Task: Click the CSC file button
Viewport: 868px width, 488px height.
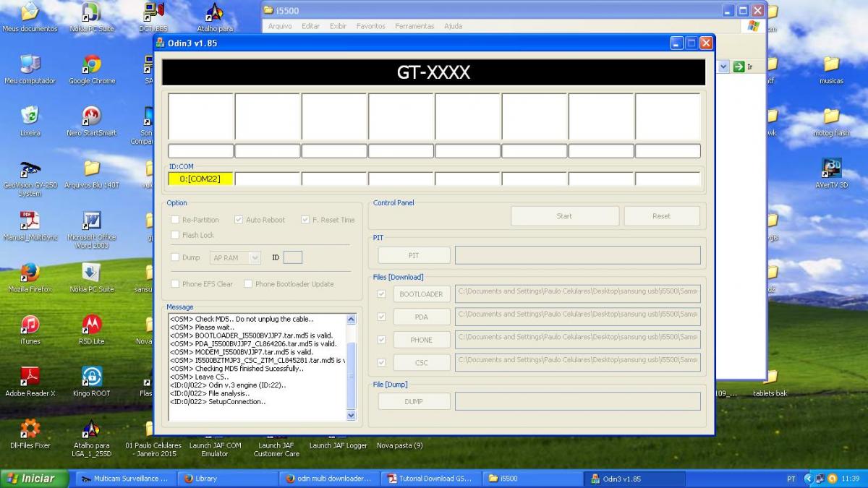Action: (422, 362)
